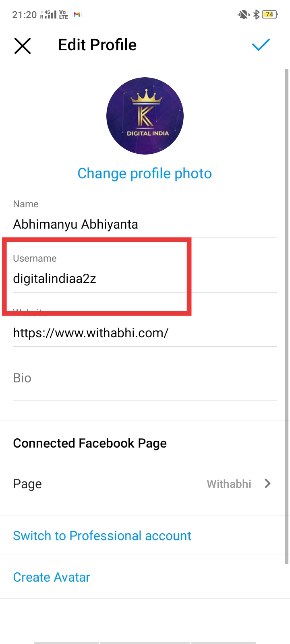Close Edit Profile with the X icon
The image size is (290, 644).
click(23, 45)
